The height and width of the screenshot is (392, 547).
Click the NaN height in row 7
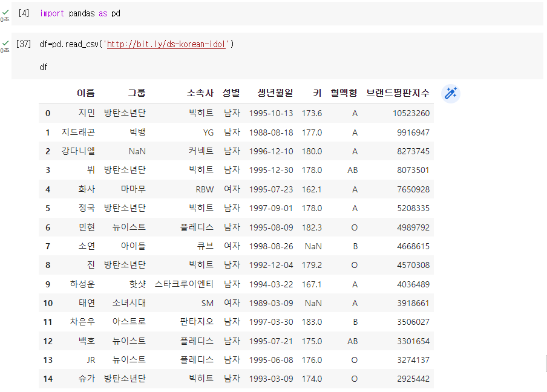[313, 246]
